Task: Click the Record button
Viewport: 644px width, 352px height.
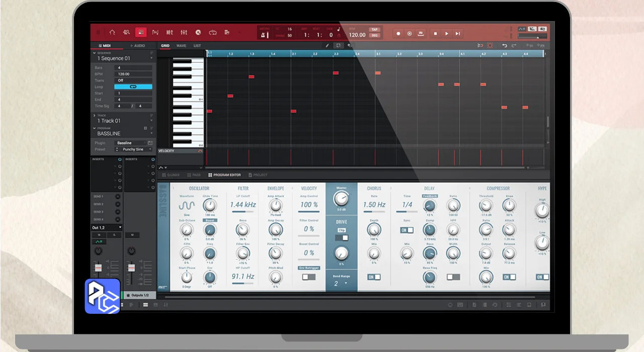Action: point(398,34)
